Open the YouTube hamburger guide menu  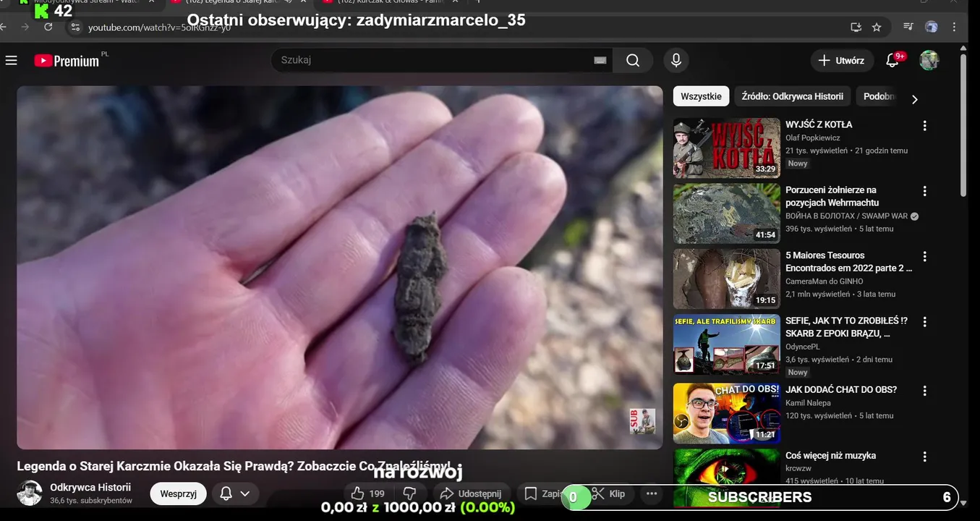(11, 61)
